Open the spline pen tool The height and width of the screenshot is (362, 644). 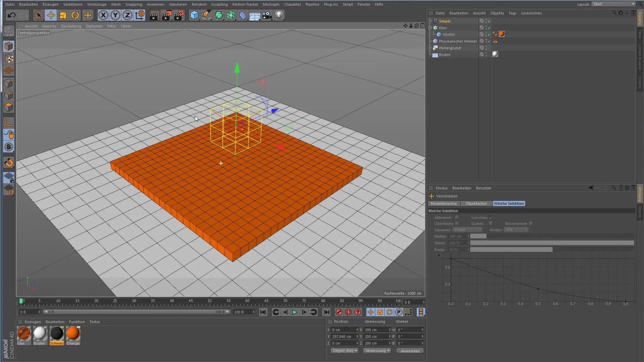tap(207, 15)
